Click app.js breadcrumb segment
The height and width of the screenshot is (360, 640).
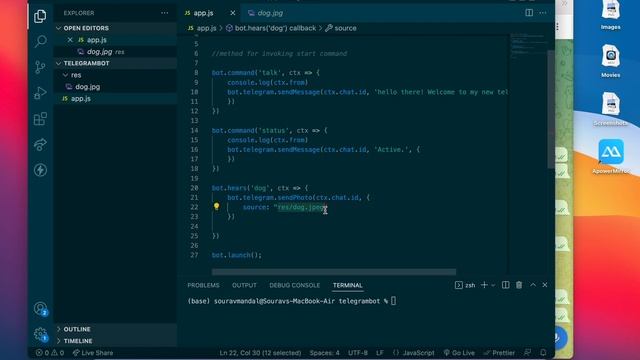[x=202, y=28]
